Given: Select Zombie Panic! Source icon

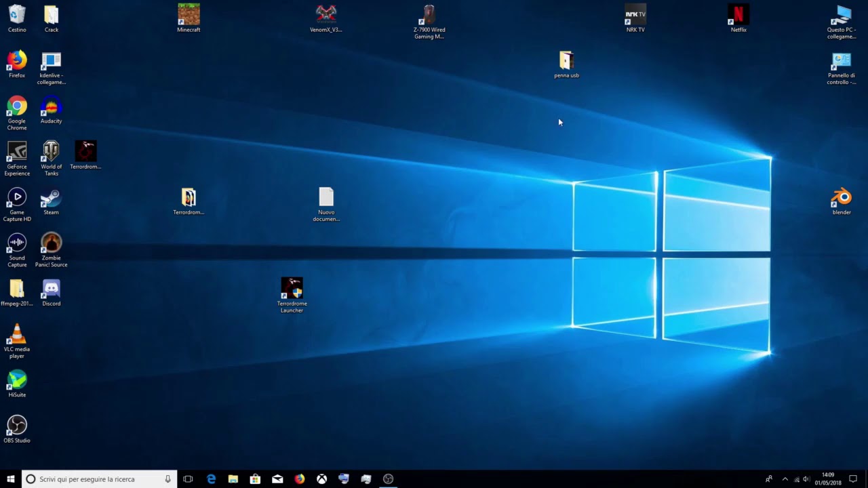Looking at the screenshot, I should tap(52, 250).
